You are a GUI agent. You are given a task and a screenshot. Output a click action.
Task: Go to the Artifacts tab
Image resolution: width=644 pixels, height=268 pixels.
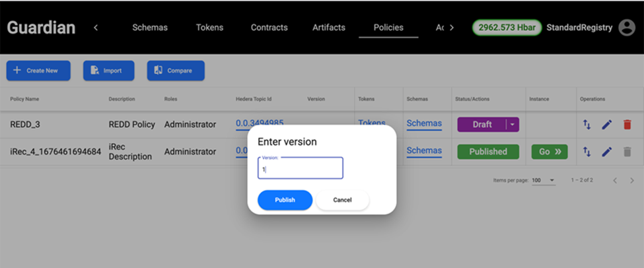pyautogui.click(x=329, y=28)
